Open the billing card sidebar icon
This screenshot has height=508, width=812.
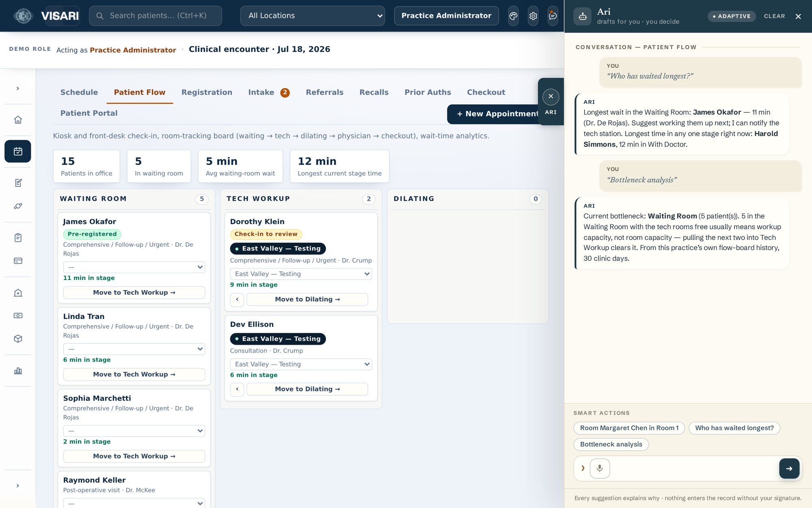click(18, 261)
